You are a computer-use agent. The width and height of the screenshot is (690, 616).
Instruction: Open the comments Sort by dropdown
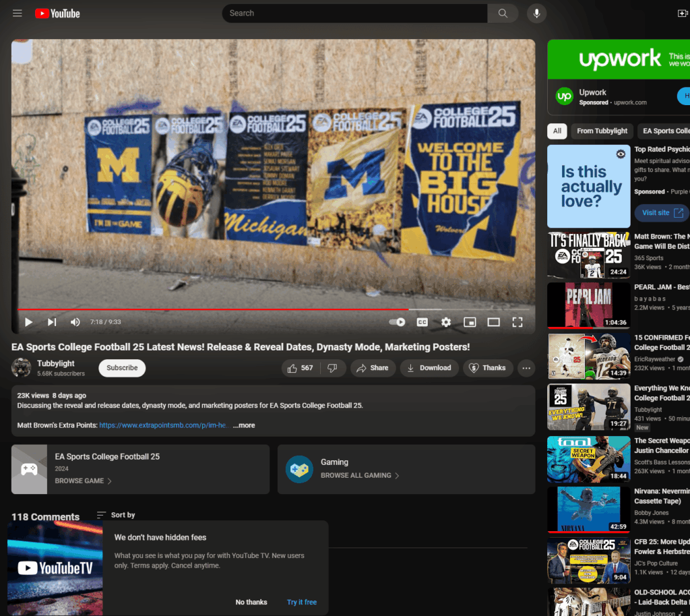116,515
